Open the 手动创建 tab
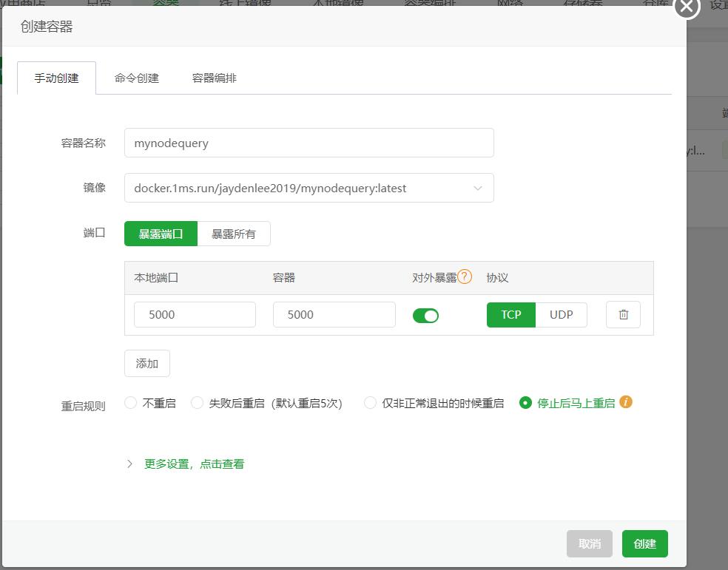 click(56, 78)
